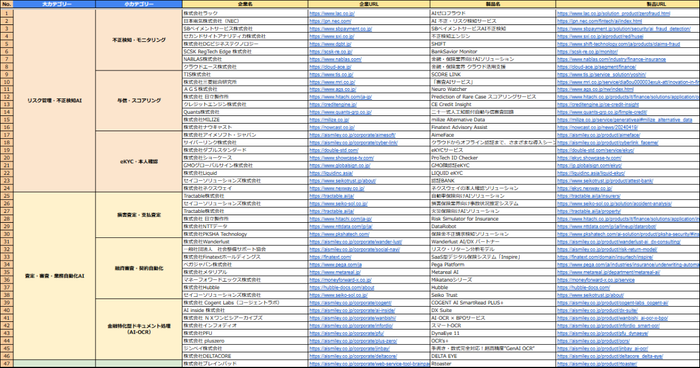
Task: Select the Metareal AI product cell
Action: (493, 272)
